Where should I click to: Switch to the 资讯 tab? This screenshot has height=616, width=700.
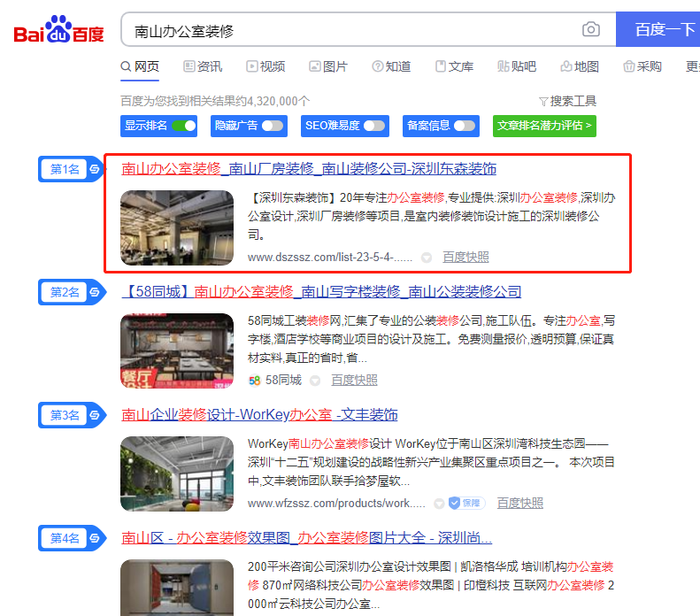click(x=203, y=67)
